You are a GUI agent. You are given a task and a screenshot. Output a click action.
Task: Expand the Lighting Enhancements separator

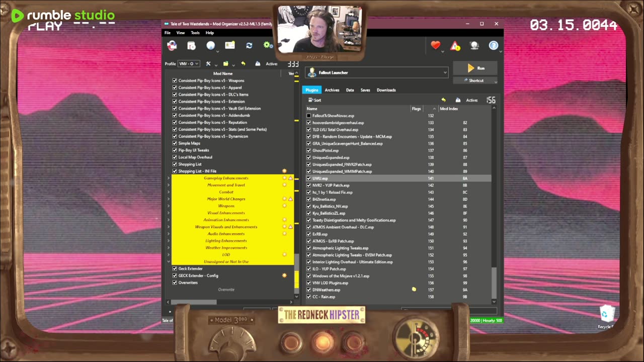(x=169, y=241)
